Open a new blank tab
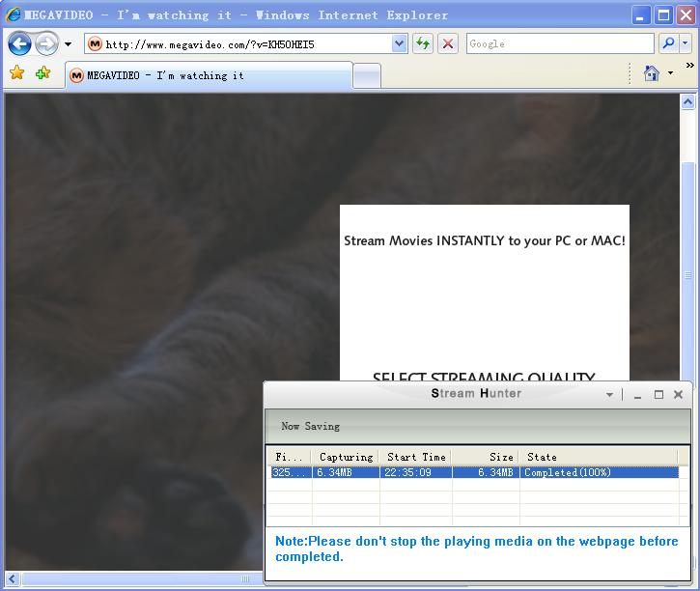 tap(367, 76)
